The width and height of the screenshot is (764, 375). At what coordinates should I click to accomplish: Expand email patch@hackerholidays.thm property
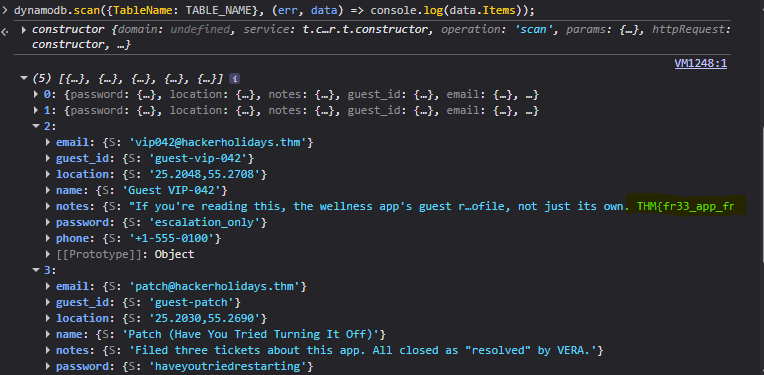tap(48, 286)
